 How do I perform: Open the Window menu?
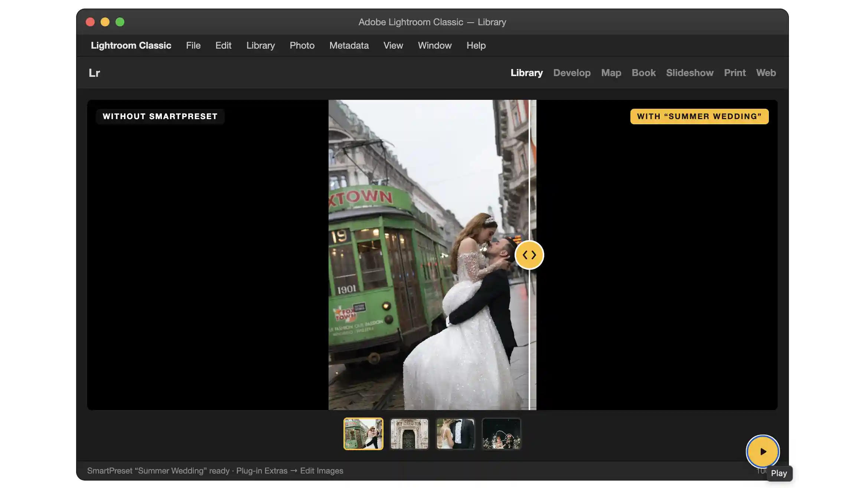434,45
